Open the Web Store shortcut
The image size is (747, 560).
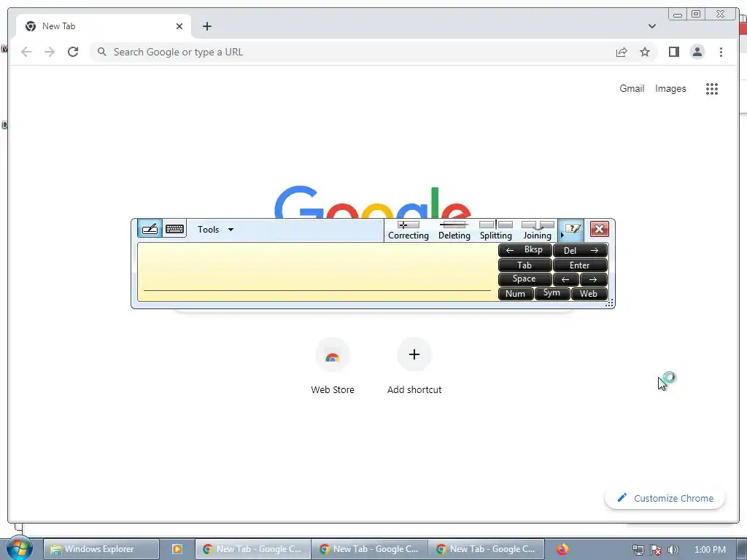click(x=333, y=367)
